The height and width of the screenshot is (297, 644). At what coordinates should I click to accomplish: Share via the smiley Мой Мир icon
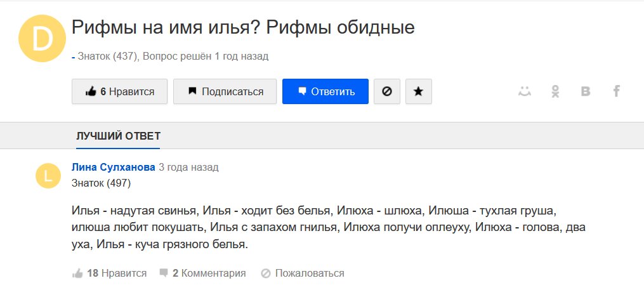tap(524, 91)
